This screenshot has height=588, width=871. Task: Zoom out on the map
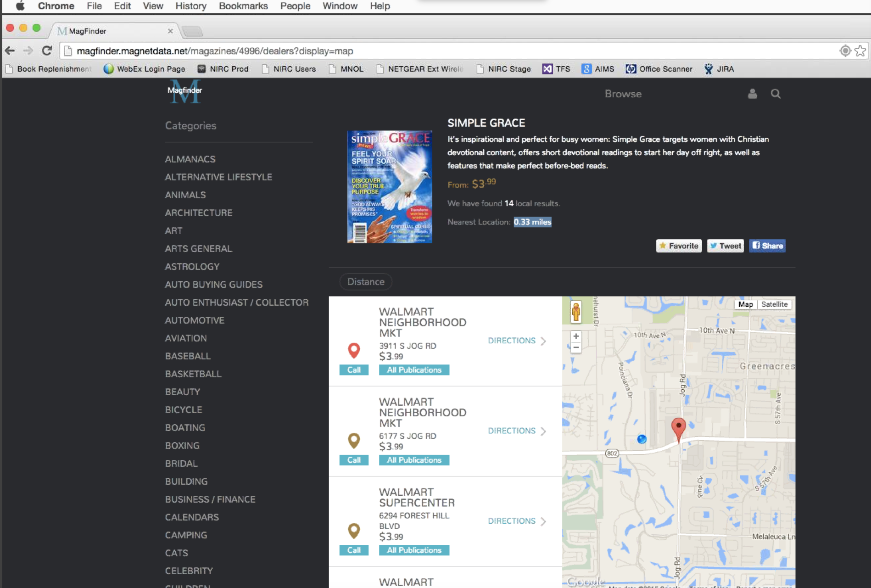pyautogui.click(x=576, y=347)
